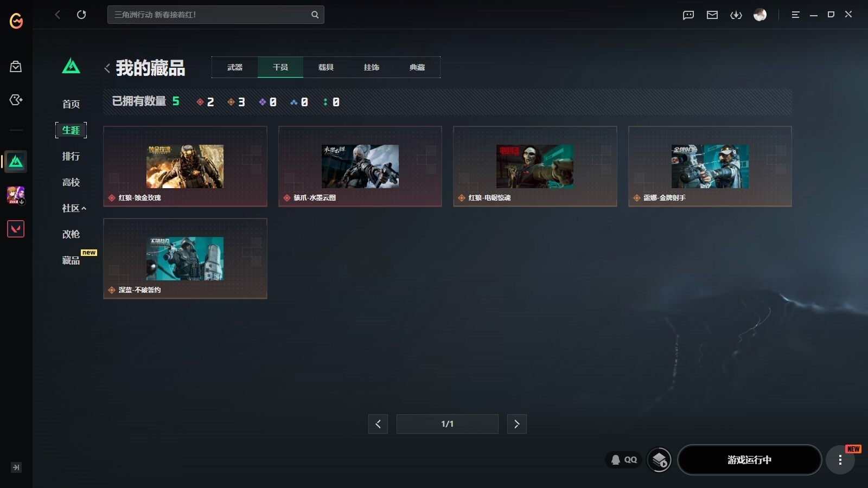The height and width of the screenshot is (488, 868).
Task: Minimize the WeGame window
Action: pos(814,15)
